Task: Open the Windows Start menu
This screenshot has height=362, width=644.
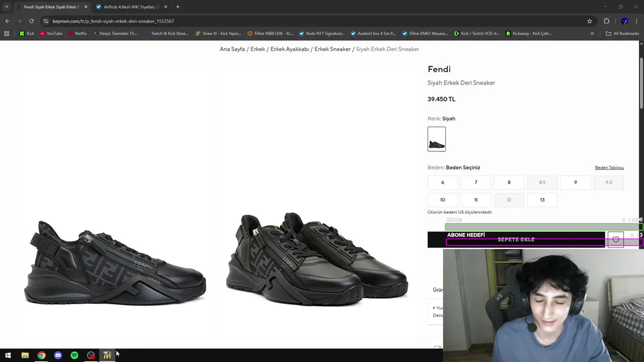Action: (x=8, y=355)
